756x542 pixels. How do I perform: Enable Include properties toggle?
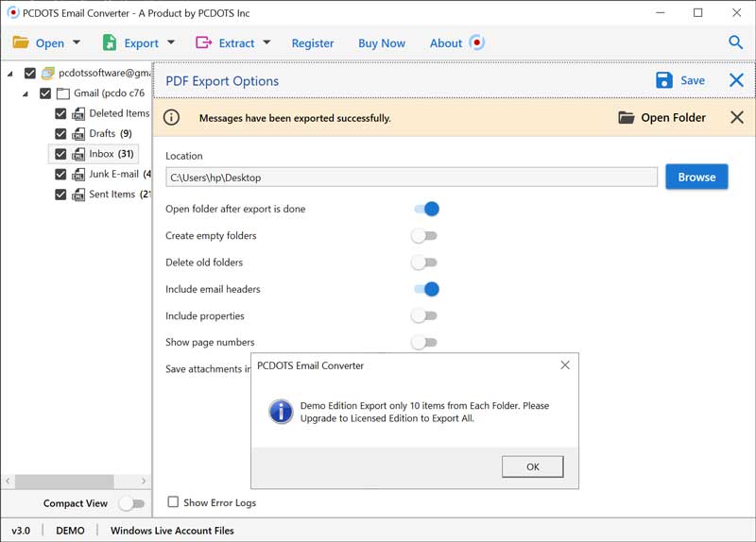[x=424, y=316]
